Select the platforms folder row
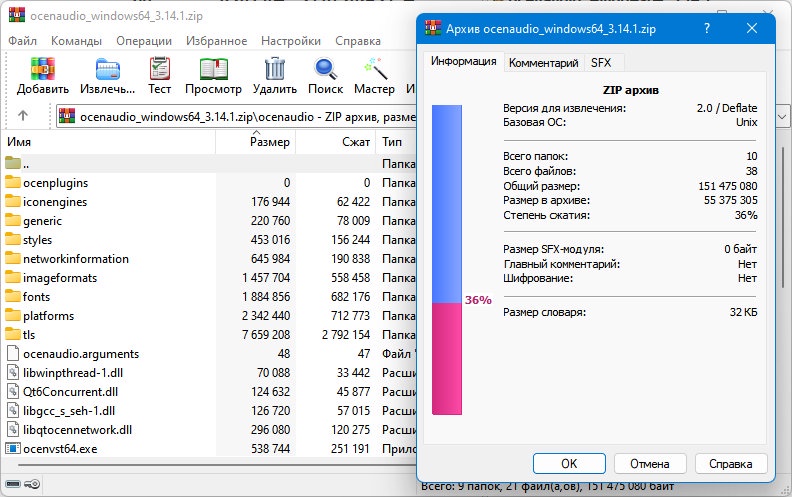The height and width of the screenshot is (497, 792). [x=210, y=316]
